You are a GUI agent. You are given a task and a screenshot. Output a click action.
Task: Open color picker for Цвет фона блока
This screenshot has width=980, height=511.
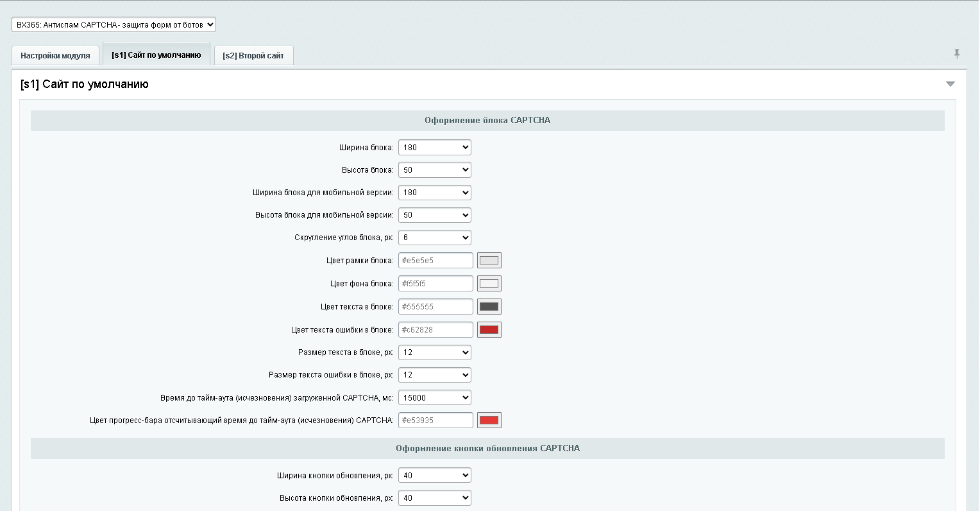489,284
